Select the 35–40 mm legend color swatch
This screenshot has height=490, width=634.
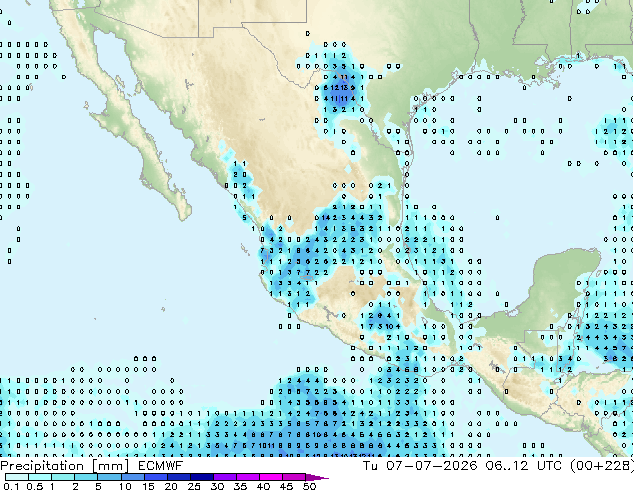(x=248, y=477)
